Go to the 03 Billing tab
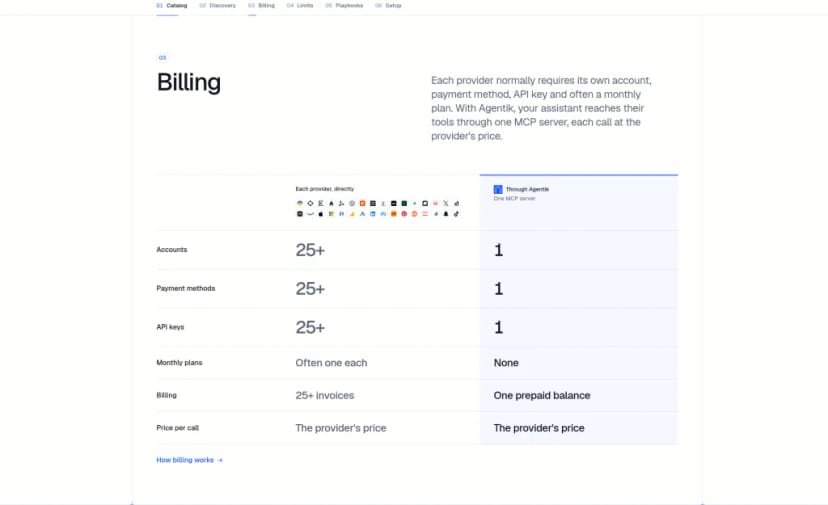This screenshot has height=505, width=828. click(261, 5)
